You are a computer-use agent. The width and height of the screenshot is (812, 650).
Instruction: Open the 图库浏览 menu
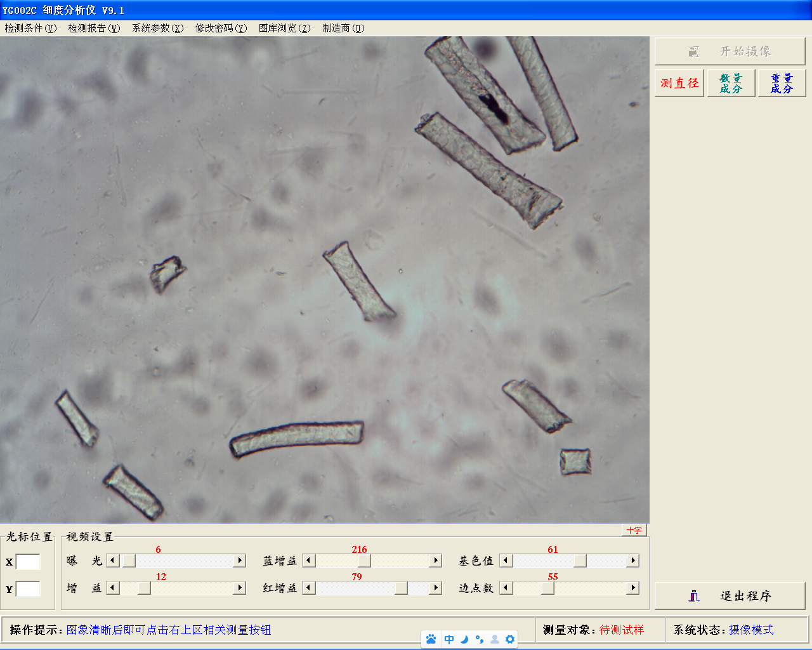point(284,28)
